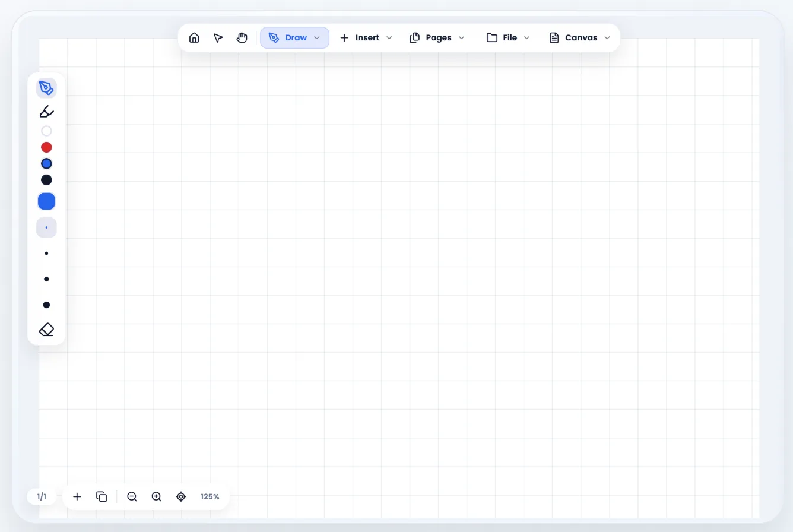Image resolution: width=793 pixels, height=532 pixels.
Task: Open the large blue current-color square
Action: click(46, 201)
